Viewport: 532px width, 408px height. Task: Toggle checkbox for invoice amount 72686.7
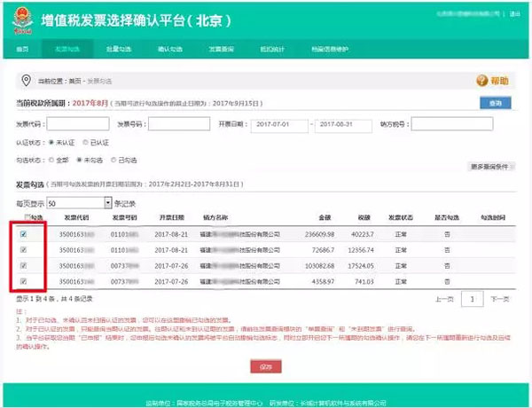coord(23,250)
